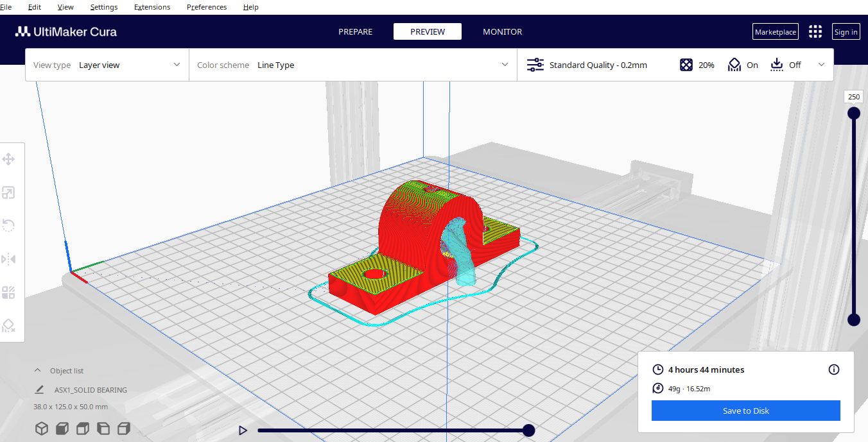This screenshot has height=442, width=868.
Task: Click the clock print time icon
Action: click(657, 370)
